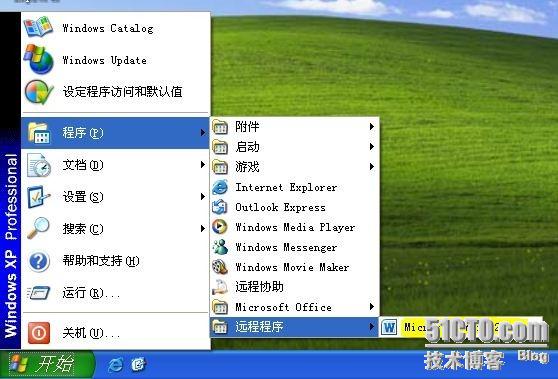Select 运行(R)... menu entry label

pyautogui.click(x=91, y=293)
